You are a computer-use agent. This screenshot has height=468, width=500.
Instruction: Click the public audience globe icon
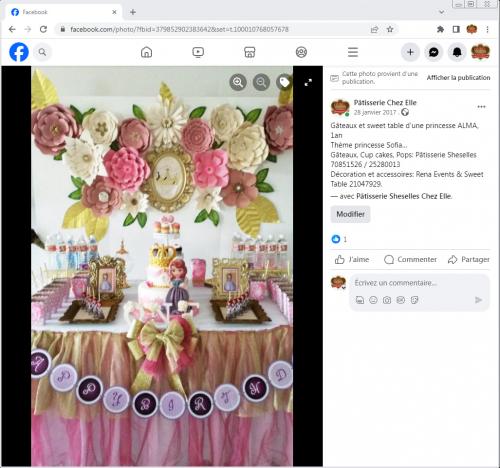point(405,112)
